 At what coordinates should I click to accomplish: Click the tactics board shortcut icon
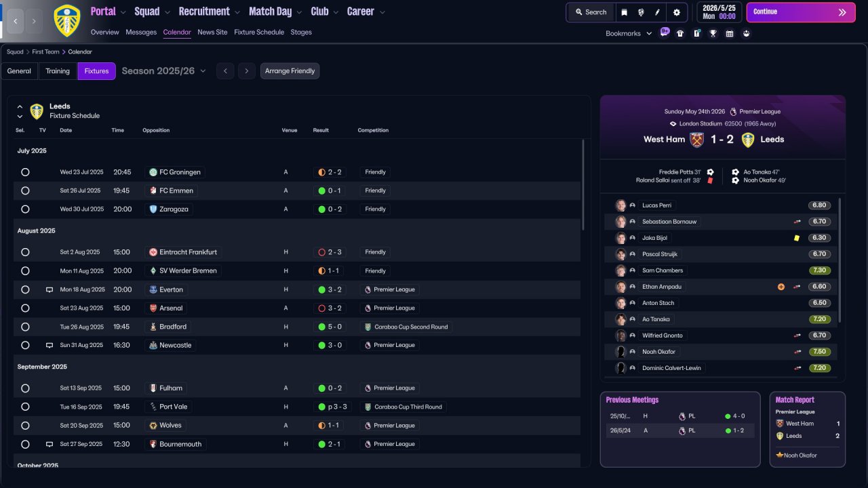(696, 33)
